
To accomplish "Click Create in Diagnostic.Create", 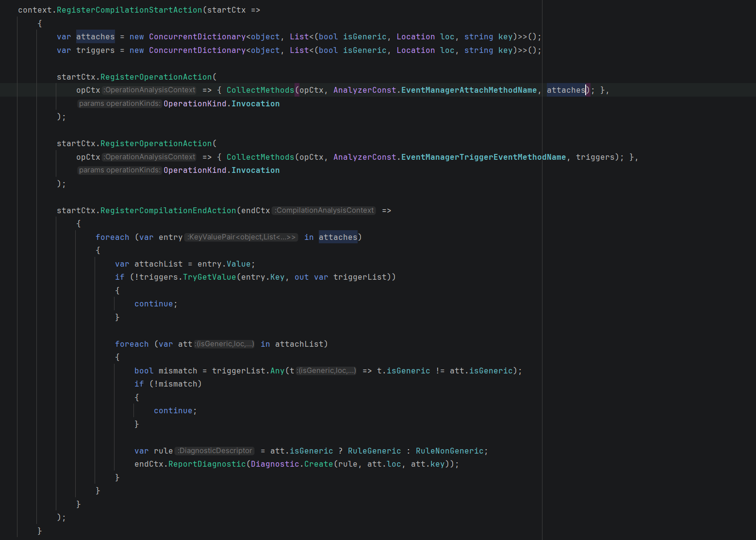I will (319, 464).
